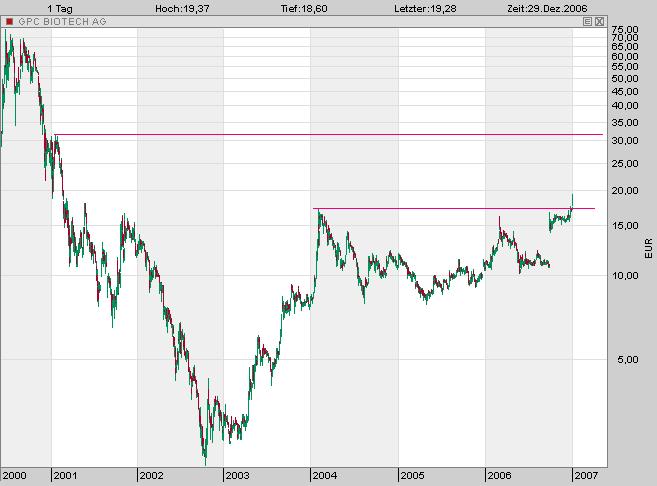Click the 2005 label on the time axis
Viewport: 657px width, 486px height.
click(412, 476)
